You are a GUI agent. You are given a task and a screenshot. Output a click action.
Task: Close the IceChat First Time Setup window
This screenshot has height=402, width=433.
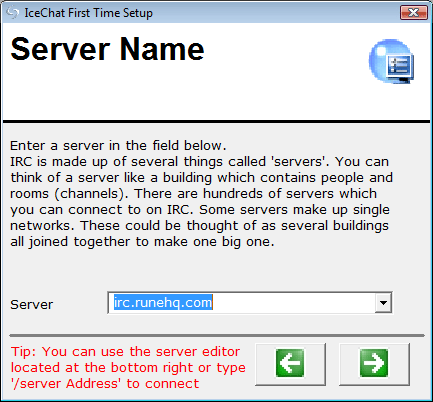pyautogui.click(x=414, y=13)
